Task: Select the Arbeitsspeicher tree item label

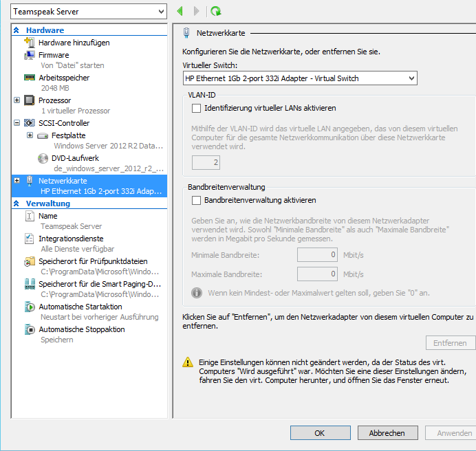Action: tap(64, 78)
